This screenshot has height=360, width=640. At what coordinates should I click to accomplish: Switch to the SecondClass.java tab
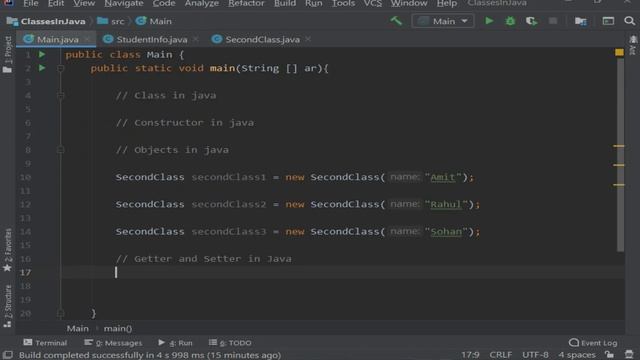[x=262, y=39]
